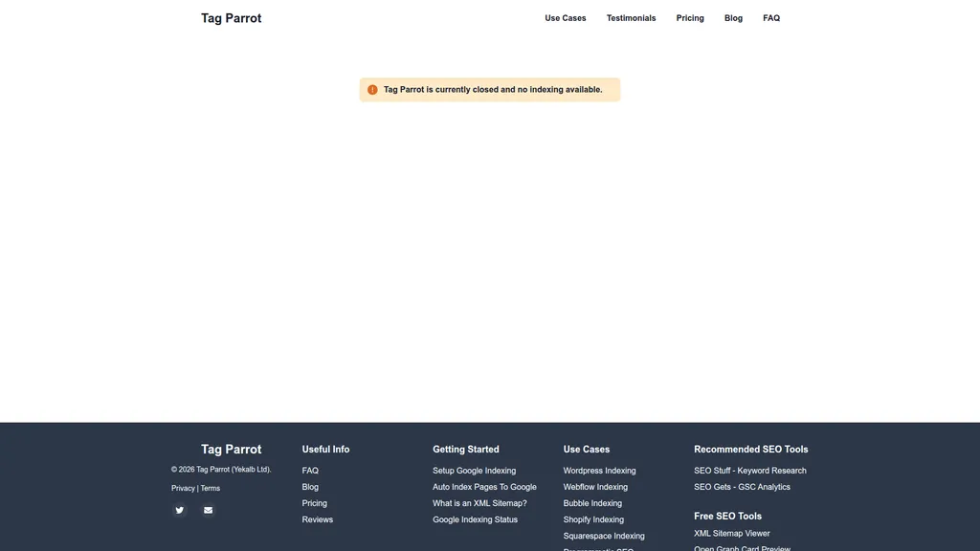Open Blog from the top navigation
Viewport: 980px width, 551px height.
coord(733,18)
